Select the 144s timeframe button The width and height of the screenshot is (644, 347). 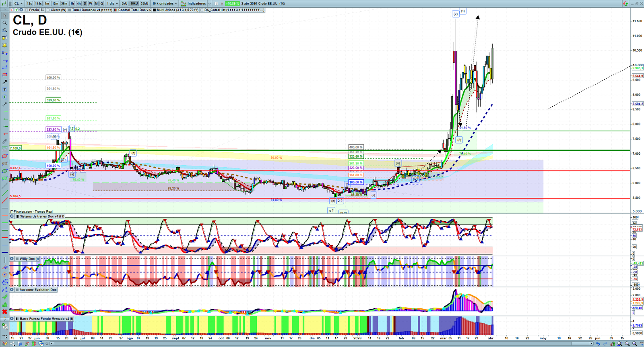[38, 4]
